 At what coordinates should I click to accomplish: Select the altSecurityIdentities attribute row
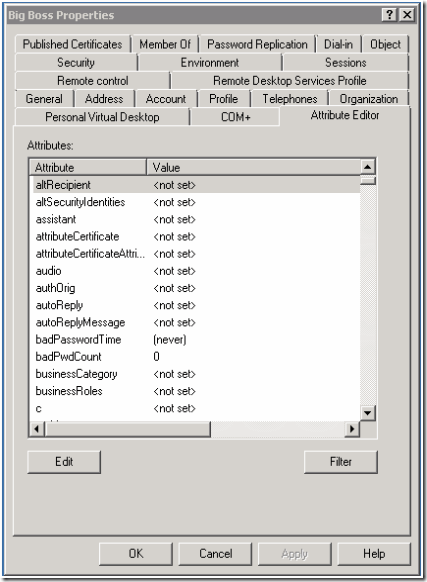point(195,202)
